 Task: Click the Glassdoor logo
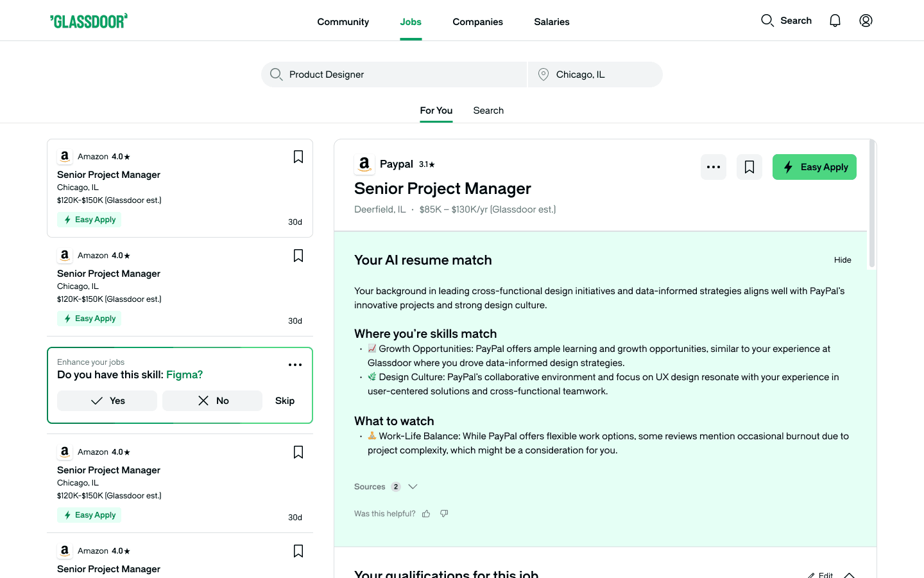89,21
